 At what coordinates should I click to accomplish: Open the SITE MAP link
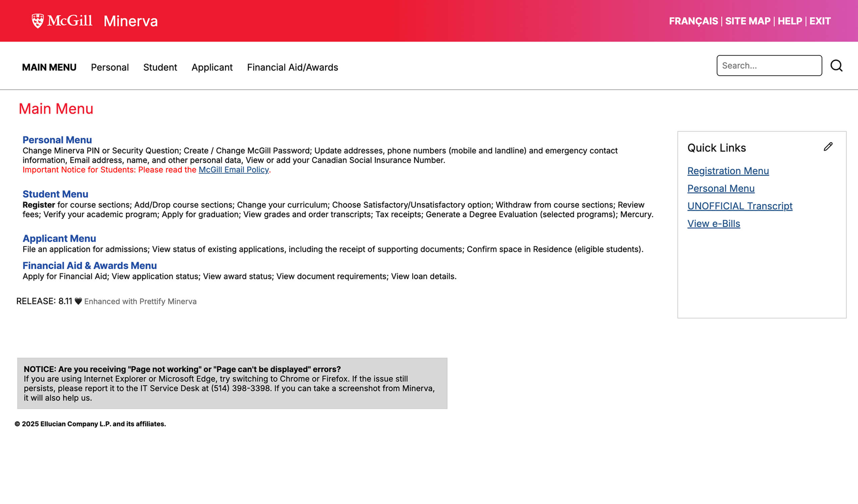click(748, 21)
